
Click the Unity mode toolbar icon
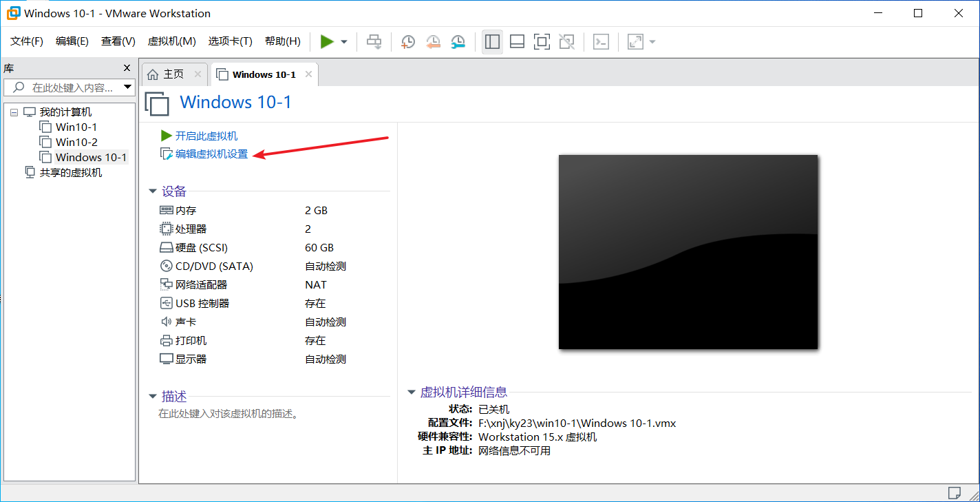click(x=566, y=42)
